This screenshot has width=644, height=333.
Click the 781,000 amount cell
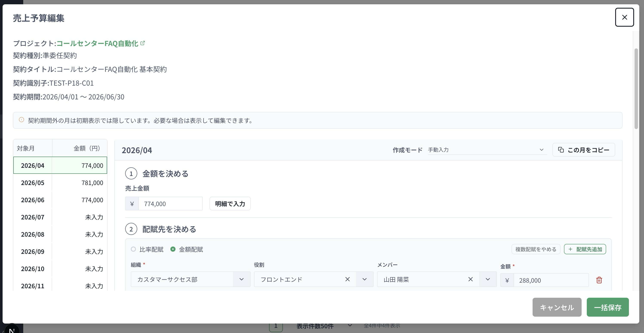[80, 182]
